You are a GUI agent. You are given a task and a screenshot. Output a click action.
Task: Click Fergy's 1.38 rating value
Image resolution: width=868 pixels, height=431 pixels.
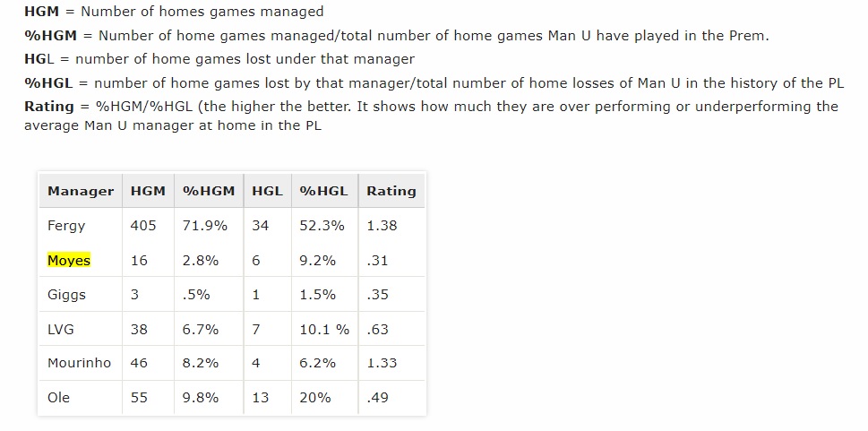(x=382, y=226)
